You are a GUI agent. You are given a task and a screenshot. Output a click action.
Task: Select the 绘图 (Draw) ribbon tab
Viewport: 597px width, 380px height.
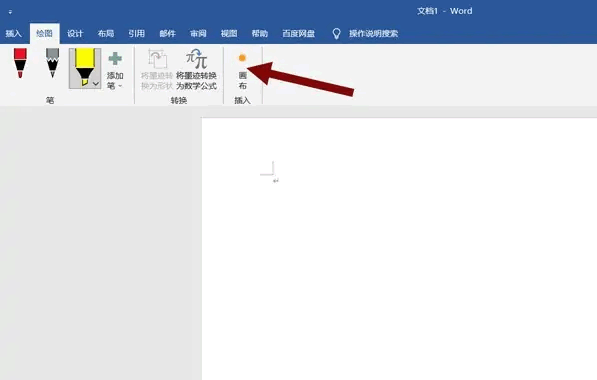point(45,34)
